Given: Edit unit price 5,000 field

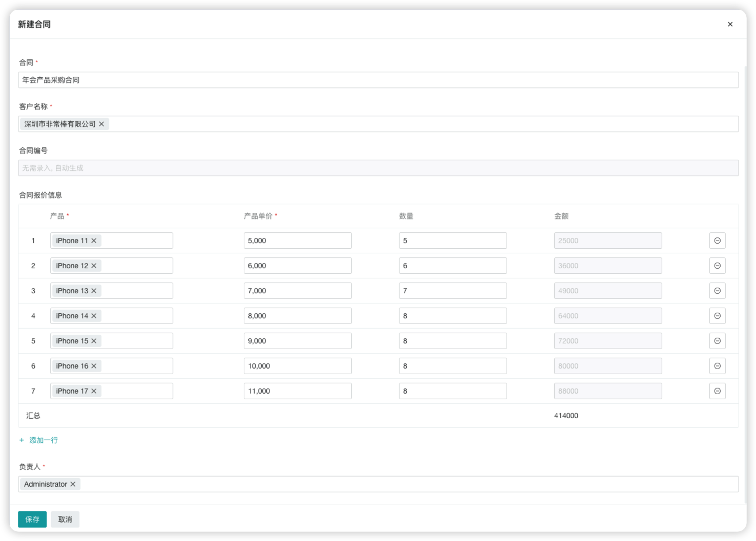Looking at the screenshot, I should (298, 241).
